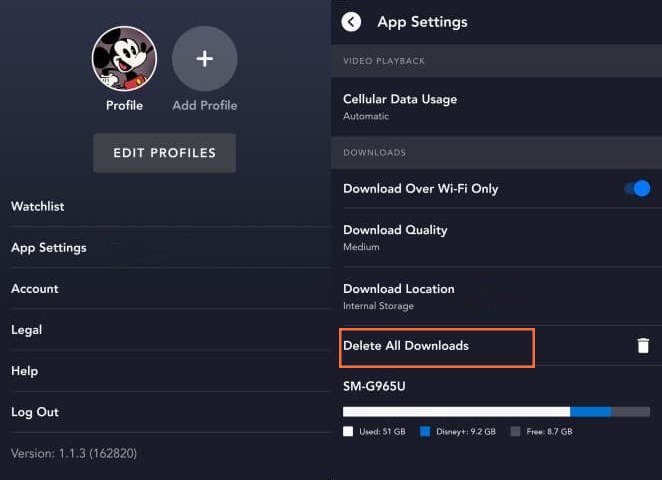Click the blue Disney+ storage legend square
This screenshot has height=480, width=662.
click(425, 431)
